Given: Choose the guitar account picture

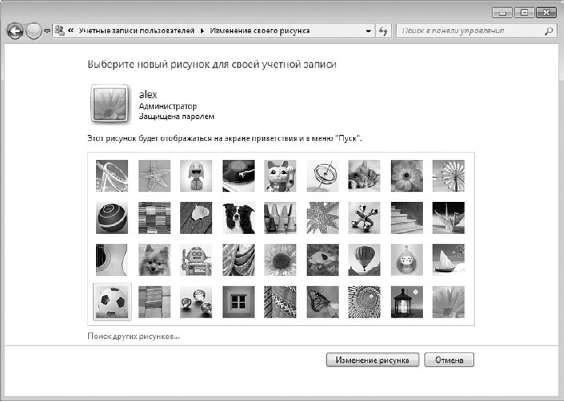Looking at the screenshot, I should point(112,260).
